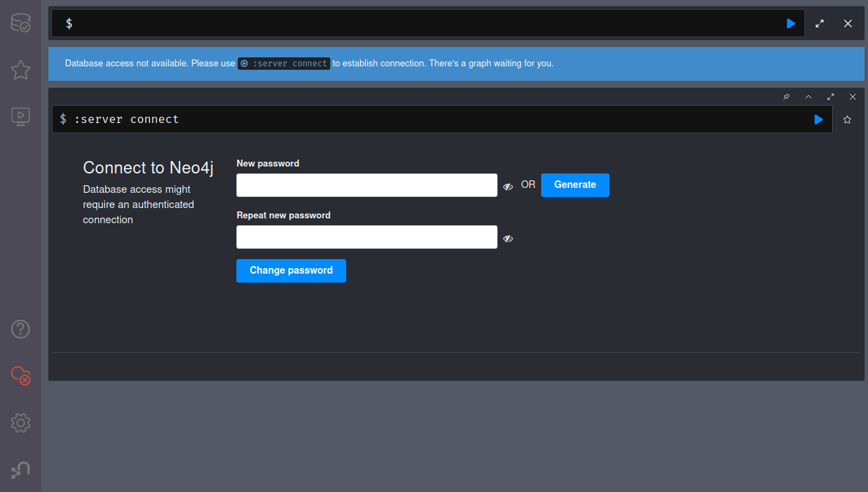Screen dimensions: 868x492
Task: Open the Project guides sidebar icon
Action: [x=20, y=116]
